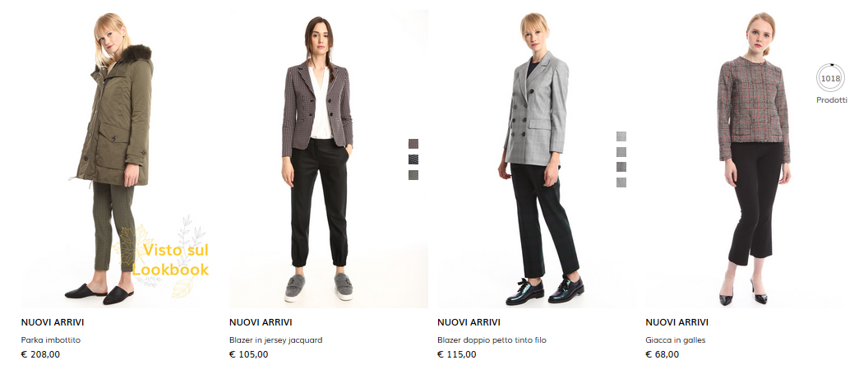Open the Blazer doppio petto tinto filo link
The height and width of the screenshot is (374, 868).
(x=492, y=339)
